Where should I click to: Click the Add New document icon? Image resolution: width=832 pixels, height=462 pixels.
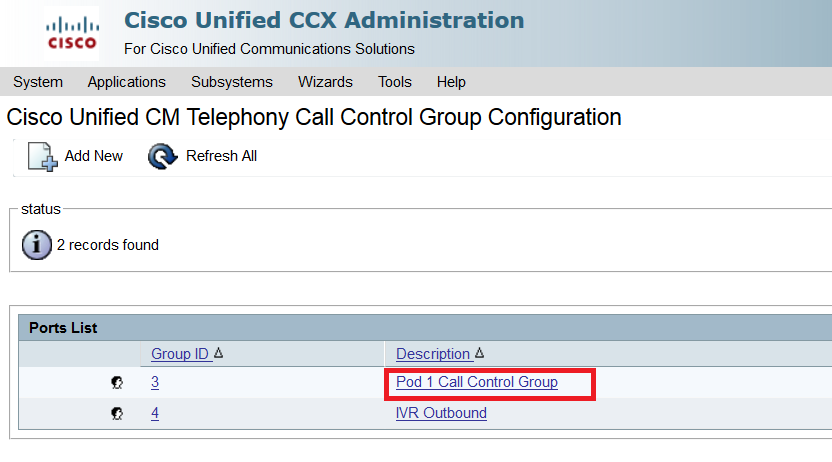42,157
